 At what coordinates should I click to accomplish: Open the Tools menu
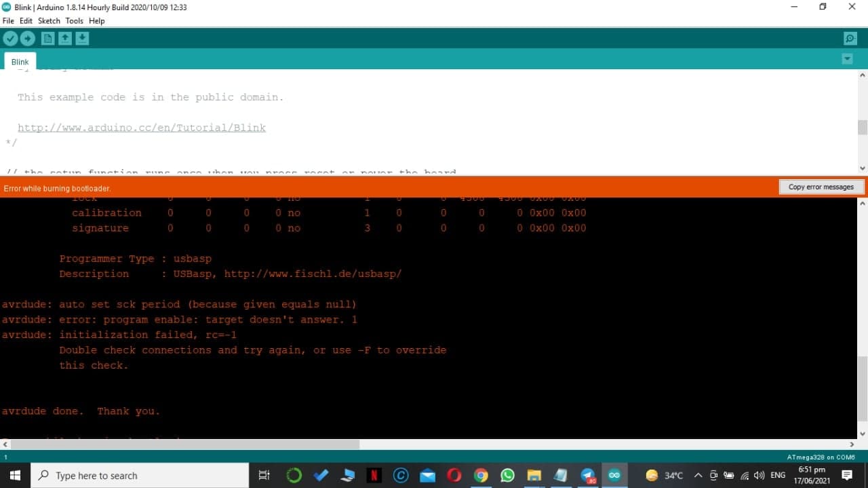[x=75, y=20]
